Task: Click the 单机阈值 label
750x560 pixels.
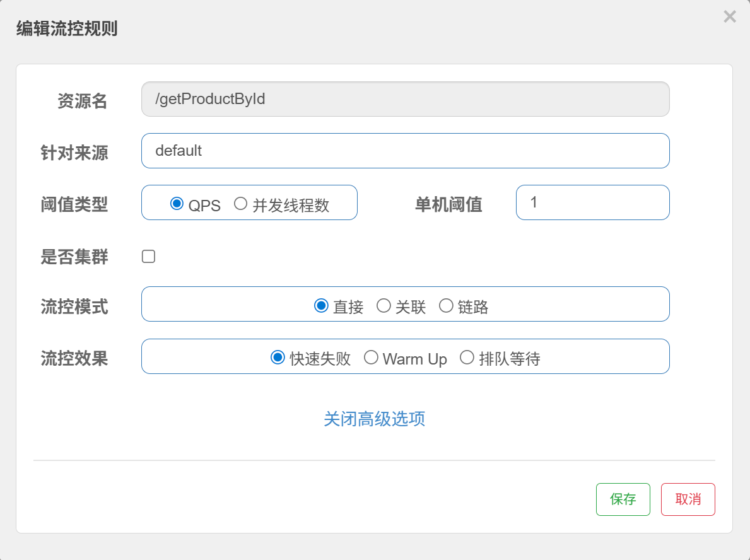Action: 448,204
